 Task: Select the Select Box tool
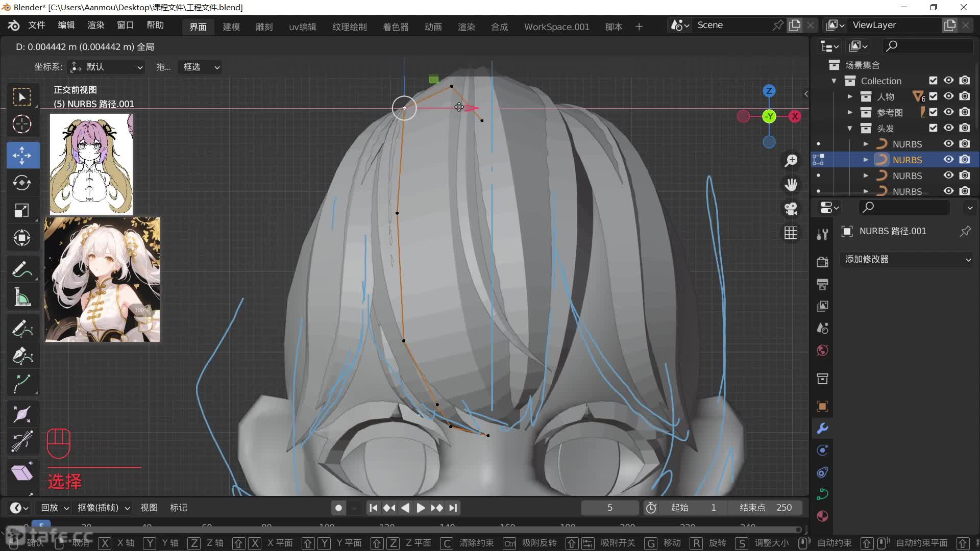(x=22, y=96)
